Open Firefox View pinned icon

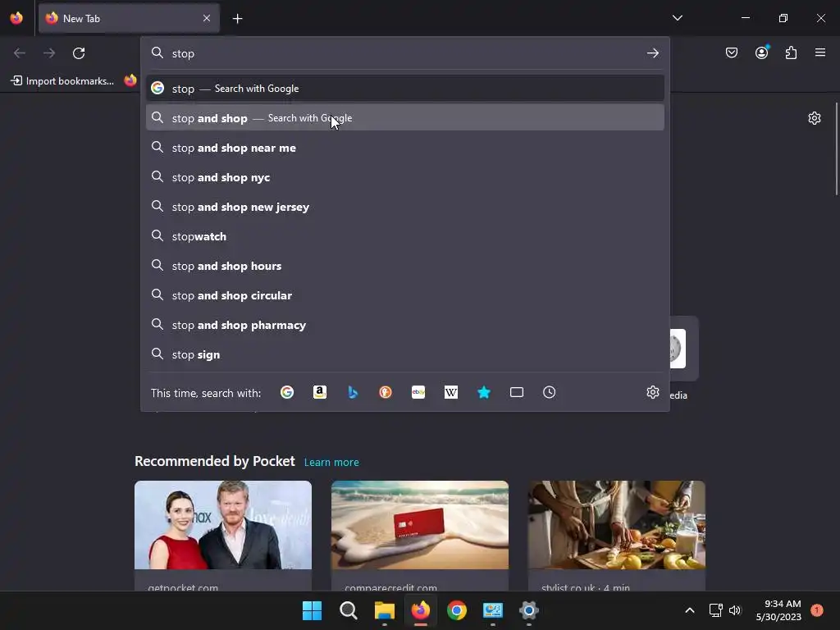coord(16,18)
